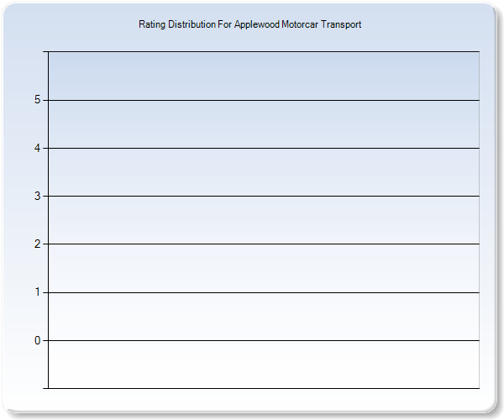Viewport: 504px width, 420px height.
Task: Select the y-axis label 5
Action: click(37, 100)
